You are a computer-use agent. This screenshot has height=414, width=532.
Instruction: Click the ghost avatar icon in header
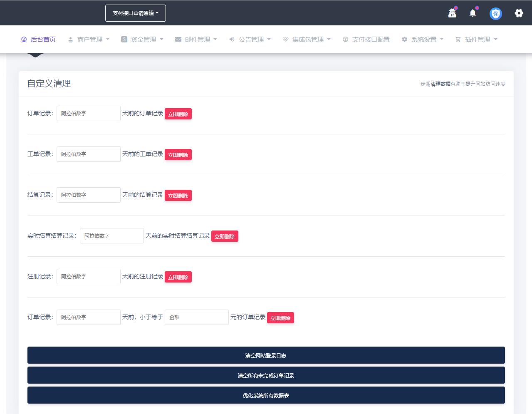pyautogui.click(x=452, y=13)
